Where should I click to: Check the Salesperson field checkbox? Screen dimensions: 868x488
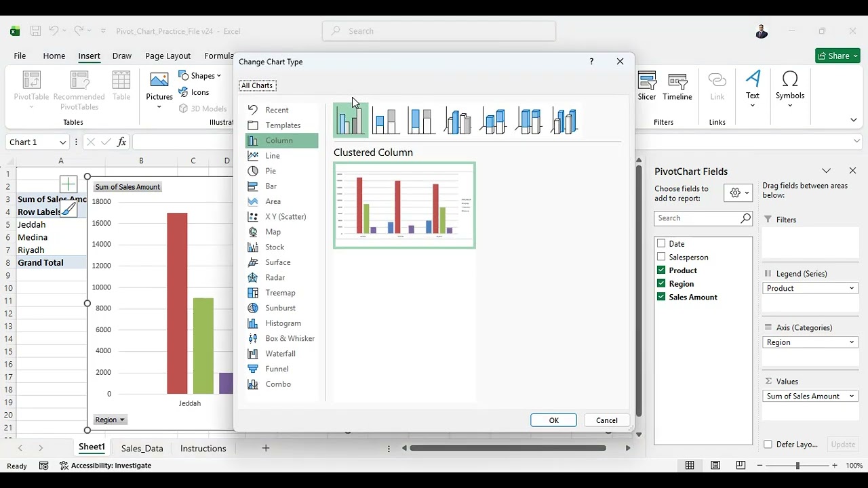coord(661,257)
